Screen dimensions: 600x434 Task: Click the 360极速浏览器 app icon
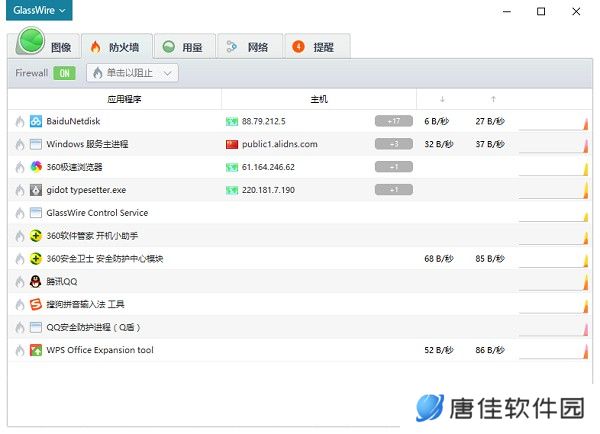pos(36,167)
